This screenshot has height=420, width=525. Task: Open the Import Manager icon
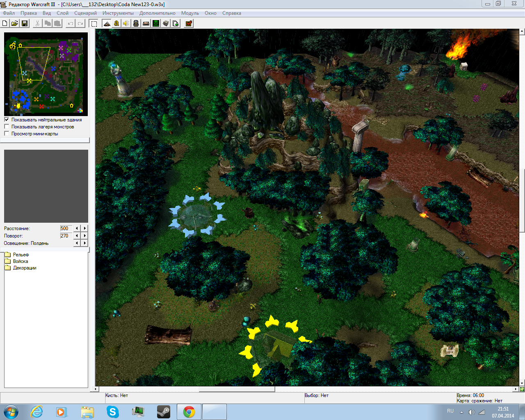point(176,23)
